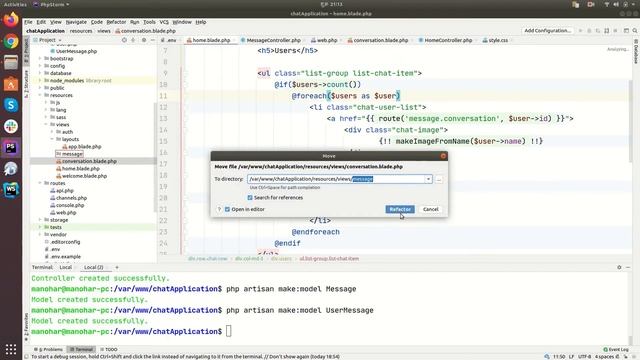Image resolution: width=640 pixels, height=360 pixels.
Task: Open the Event Log
Action: point(616,350)
